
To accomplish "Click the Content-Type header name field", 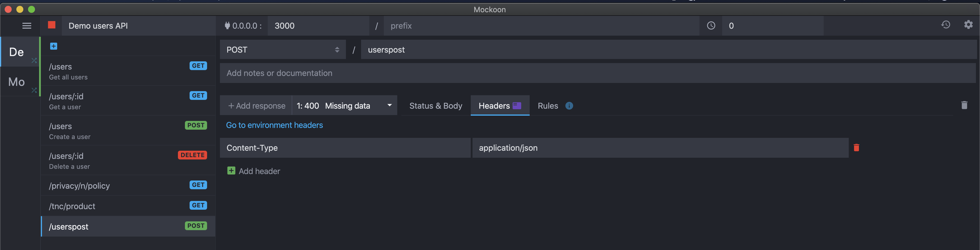I will pos(345,147).
